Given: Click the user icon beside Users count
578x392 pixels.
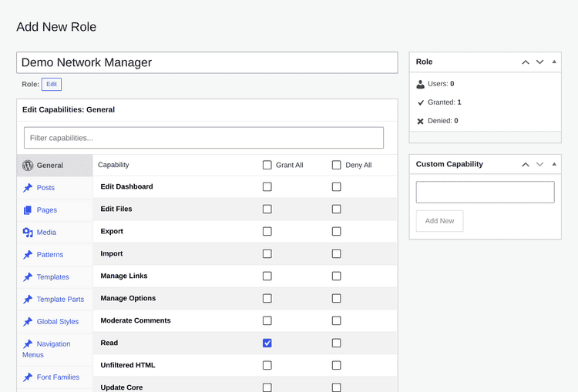Looking at the screenshot, I should pos(420,85).
